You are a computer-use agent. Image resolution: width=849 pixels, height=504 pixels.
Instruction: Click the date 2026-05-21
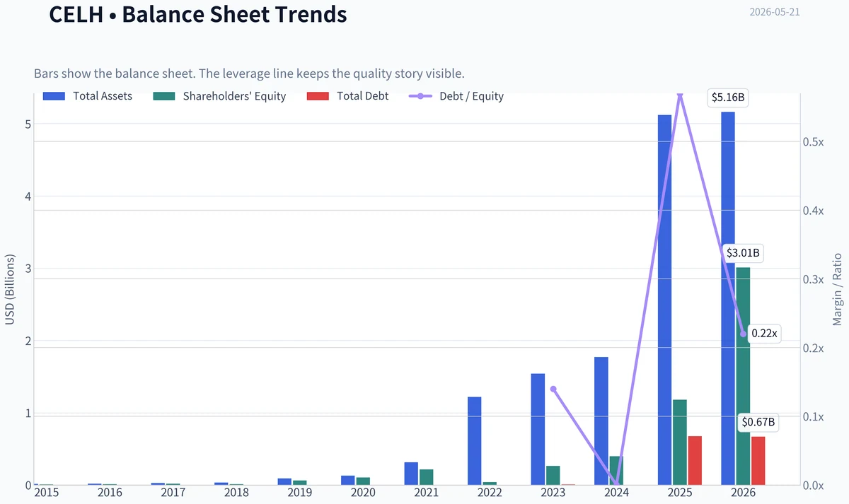(x=775, y=12)
